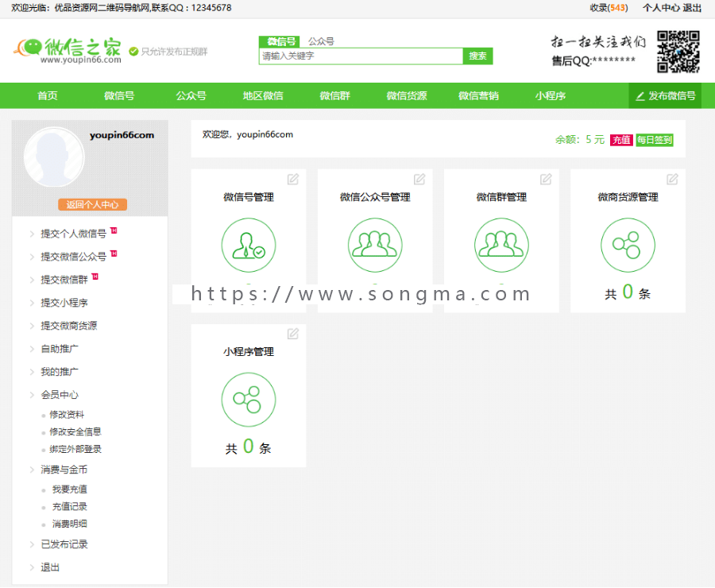Expand chevron beside 提交微商货源
This screenshot has width=715, height=588.
[x=32, y=326]
